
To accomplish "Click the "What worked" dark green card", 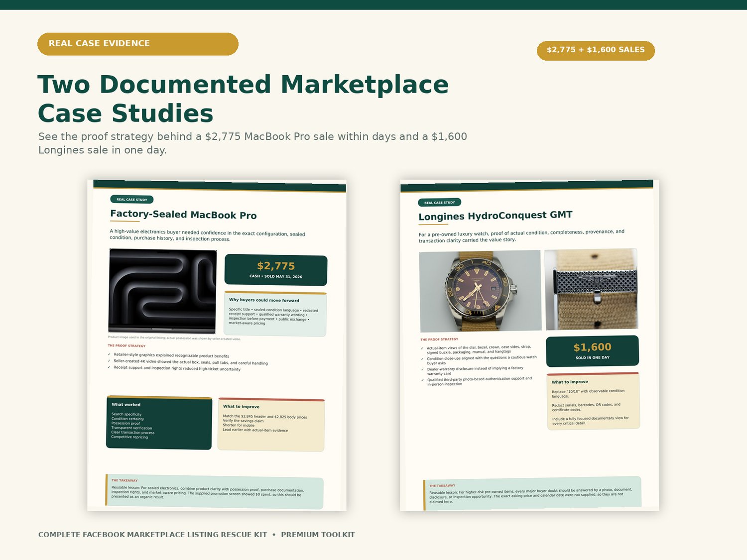I will coord(159,423).
